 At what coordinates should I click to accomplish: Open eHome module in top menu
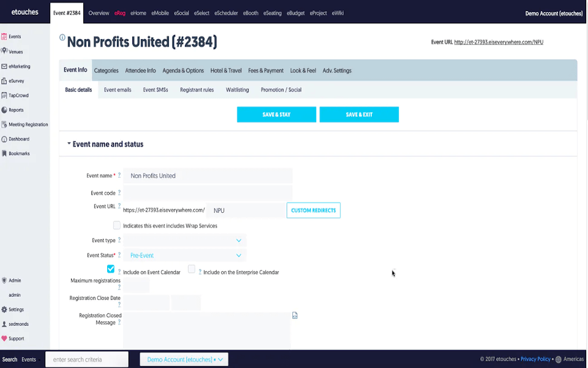[x=138, y=13]
